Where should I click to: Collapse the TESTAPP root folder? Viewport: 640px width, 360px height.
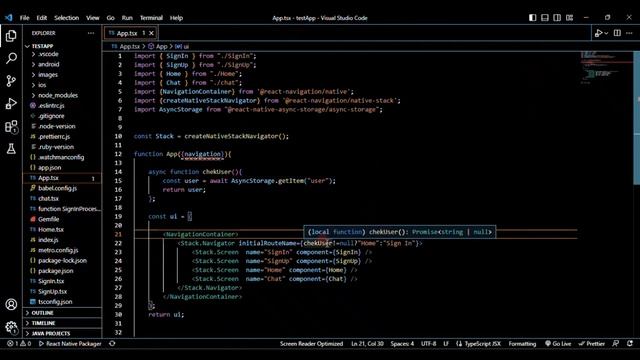tap(42, 46)
